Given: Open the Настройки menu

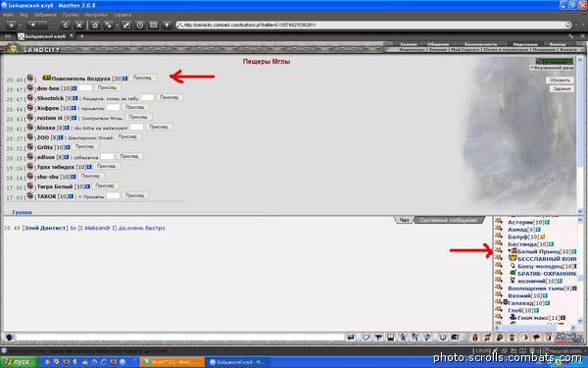Looking at the screenshot, I should (96, 15).
